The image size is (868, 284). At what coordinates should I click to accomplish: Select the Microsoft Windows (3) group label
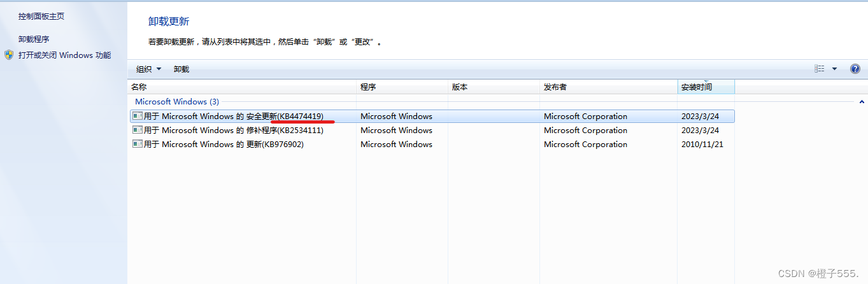coord(177,102)
